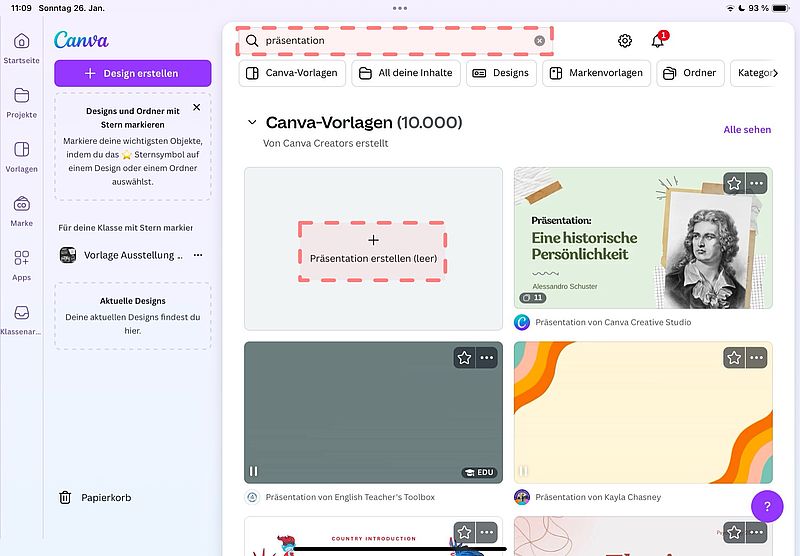This screenshot has height=556, width=800.
Task: Star the English Teacher's Toolbox template
Action: click(464, 358)
